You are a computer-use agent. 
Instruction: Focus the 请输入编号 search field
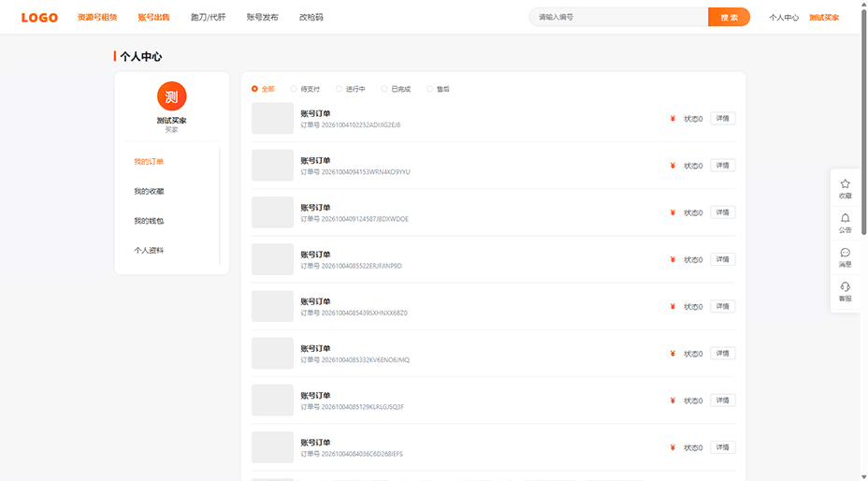click(619, 17)
